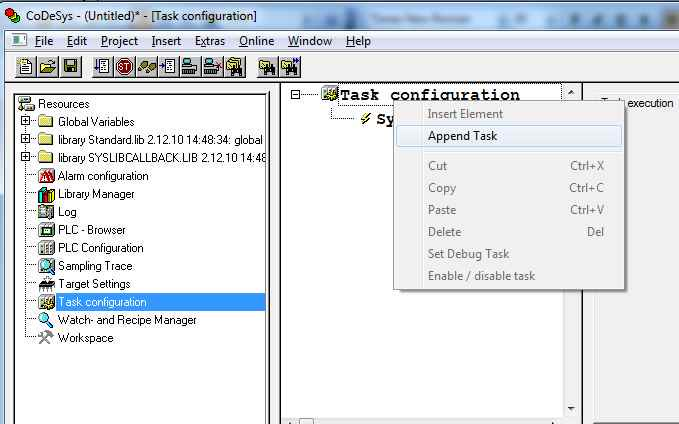
Task: Expand the library Standard.lib folder
Action: [26, 139]
